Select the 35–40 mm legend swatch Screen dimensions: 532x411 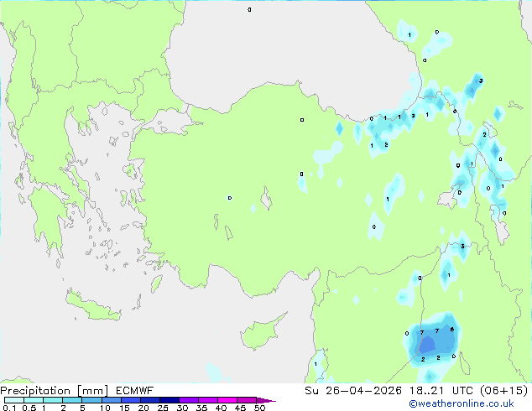coord(207,400)
